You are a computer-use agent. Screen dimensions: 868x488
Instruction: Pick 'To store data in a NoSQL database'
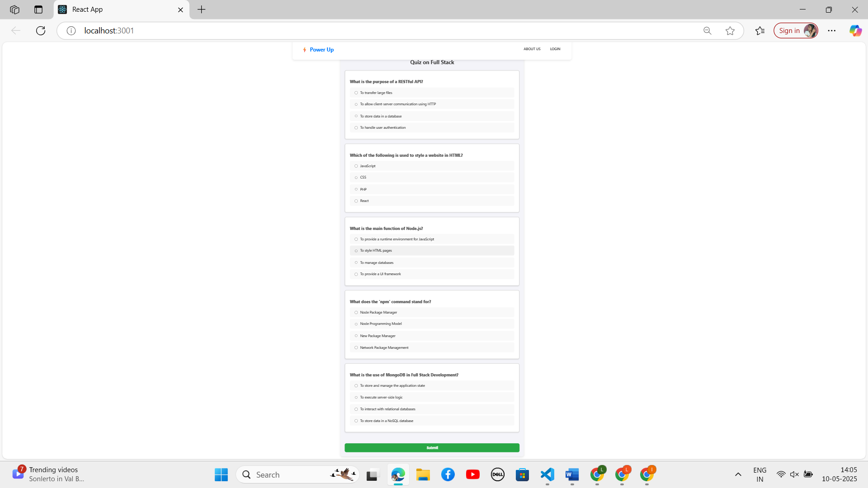[x=356, y=421]
